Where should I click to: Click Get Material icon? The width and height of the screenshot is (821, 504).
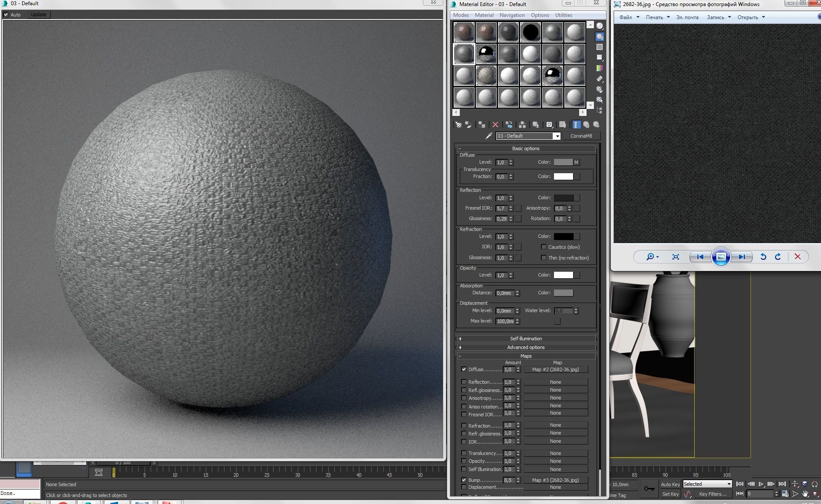click(x=458, y=125)
